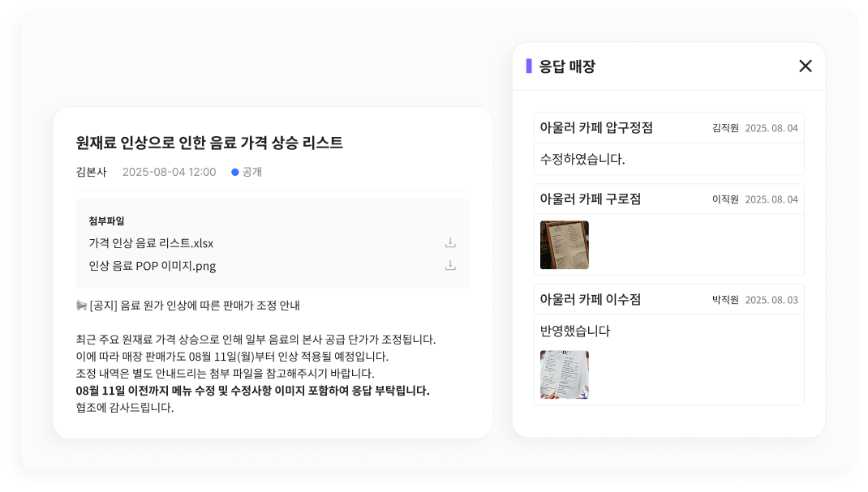
Task: Click the 공개 status indicator
Action: pos(247,172)
